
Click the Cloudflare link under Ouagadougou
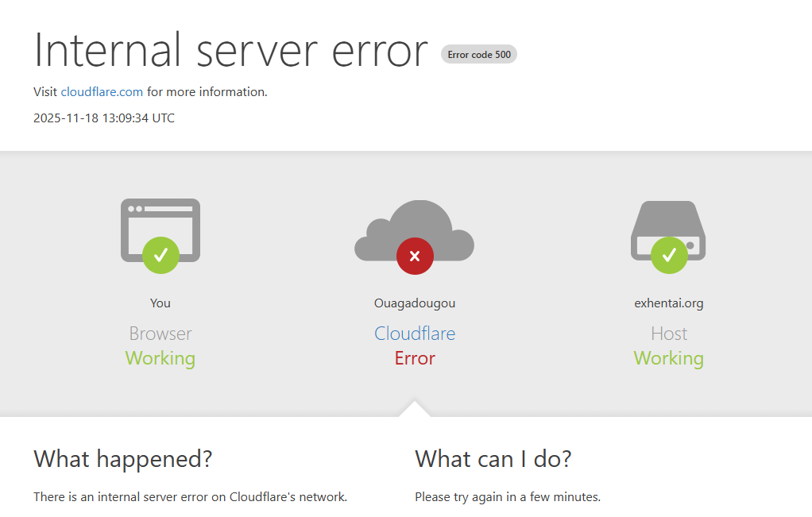coord(415,334)
